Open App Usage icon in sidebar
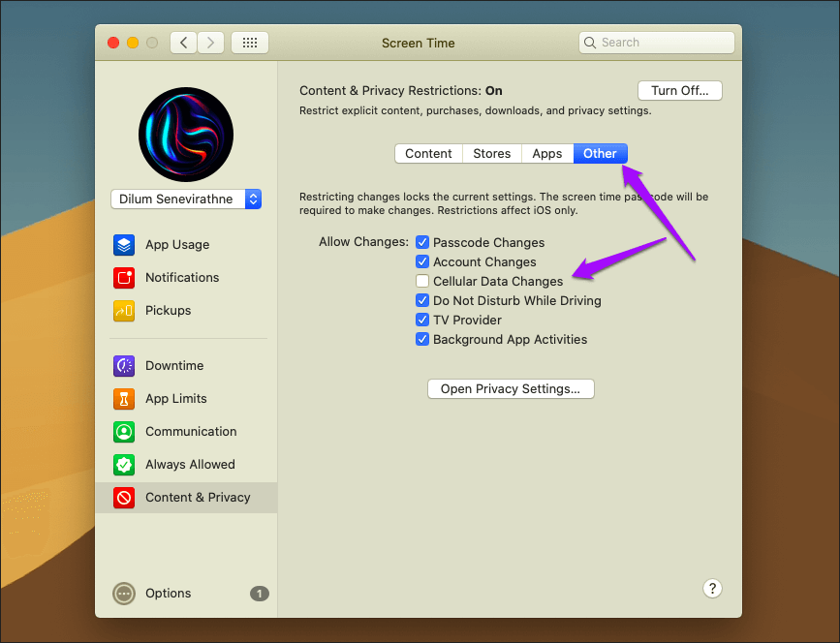 point(124,245)
